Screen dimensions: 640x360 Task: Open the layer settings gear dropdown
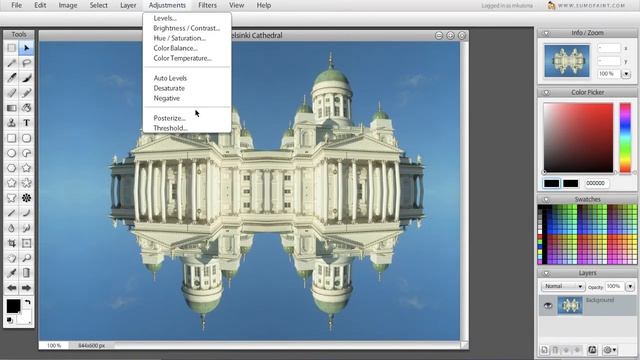tap(610, 350)
